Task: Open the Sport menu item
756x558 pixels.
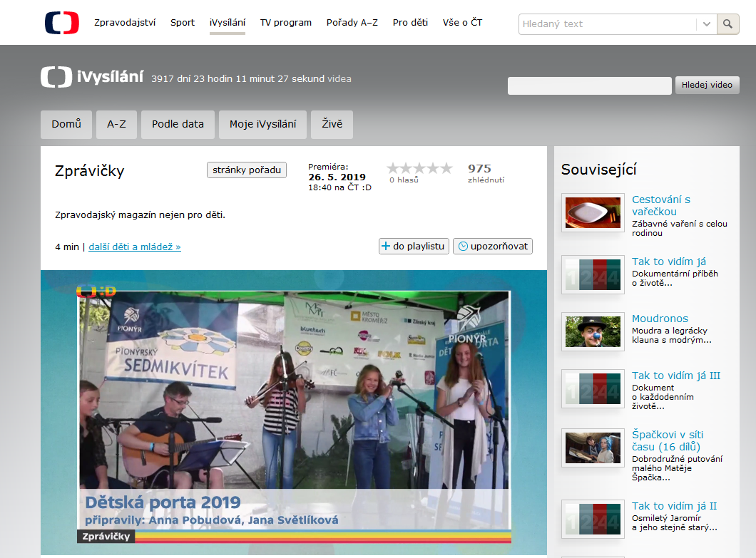Action: coord(183,23)
